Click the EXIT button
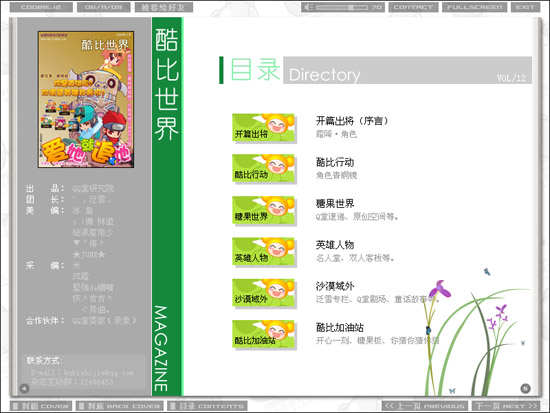Image resolution: width=550 pixels, height=413 pixels. click(x=525, y=7)
